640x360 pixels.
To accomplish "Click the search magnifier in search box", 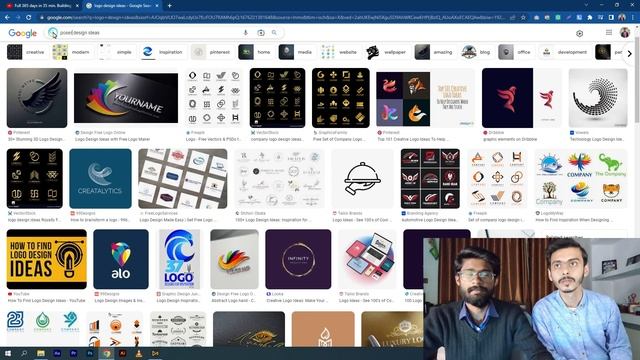I will point(274,33).
